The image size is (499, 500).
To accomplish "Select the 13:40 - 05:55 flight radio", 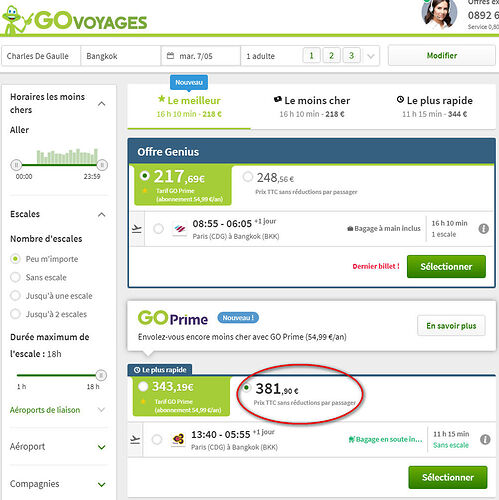I will [x=157, y=440].
